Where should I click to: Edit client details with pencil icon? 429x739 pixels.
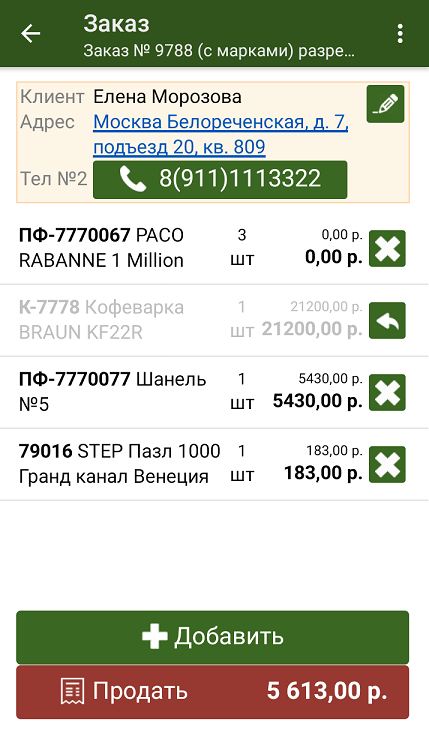[x=385, y=104]
